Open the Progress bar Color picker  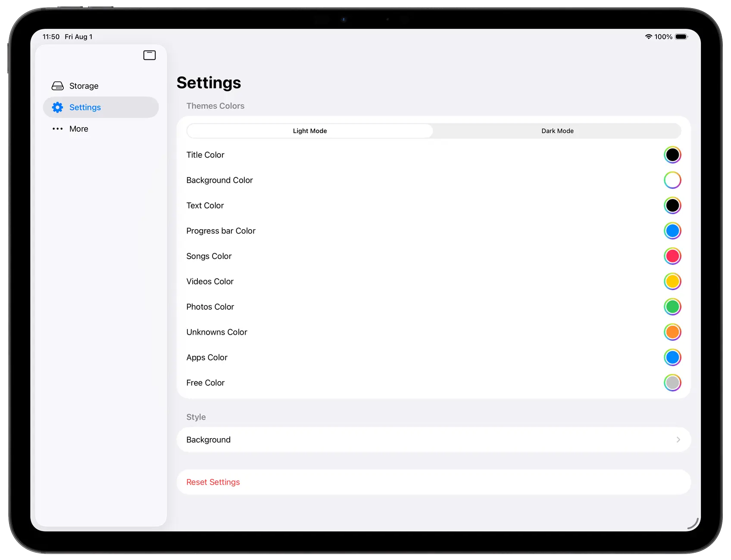[672, 231]
